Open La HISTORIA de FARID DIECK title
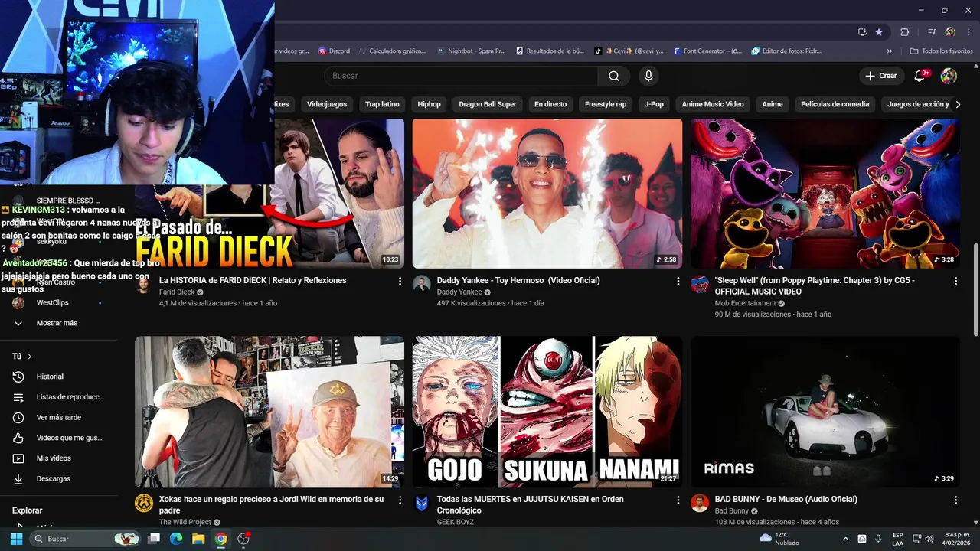Viewport: 980px width, 551px height. (x=253, y=280)
